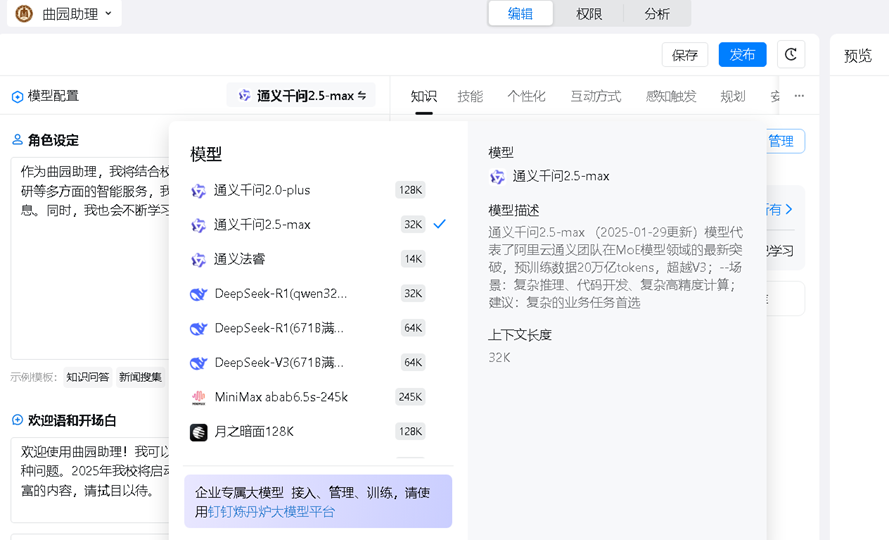Viewport: 889px width, 540px height.
Task: Open the 曲园助理 dropdown arrow
Action: point(108,14)
